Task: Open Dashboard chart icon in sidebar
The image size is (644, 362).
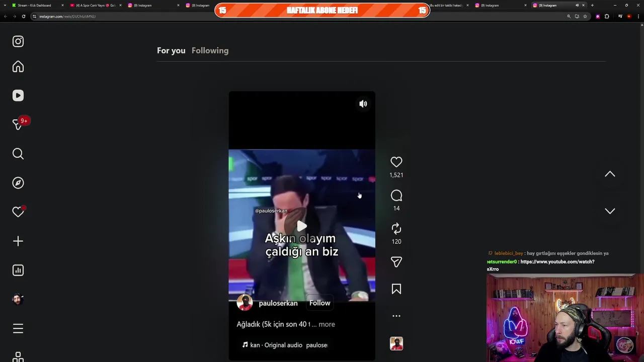Action: 18,270
